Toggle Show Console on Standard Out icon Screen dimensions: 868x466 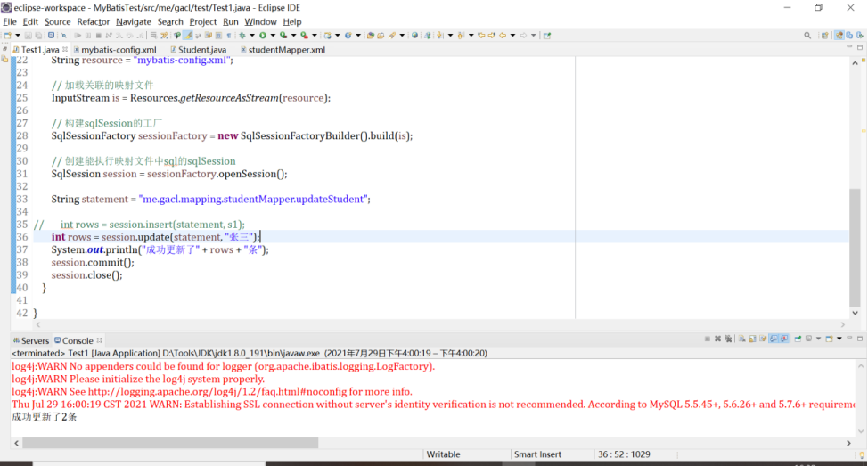point(774,339)
